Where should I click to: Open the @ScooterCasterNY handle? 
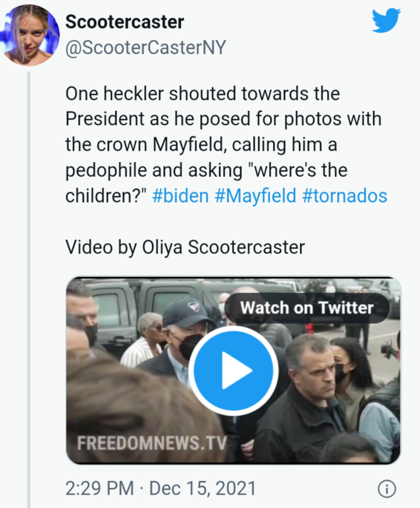click(x=146, y=48)
